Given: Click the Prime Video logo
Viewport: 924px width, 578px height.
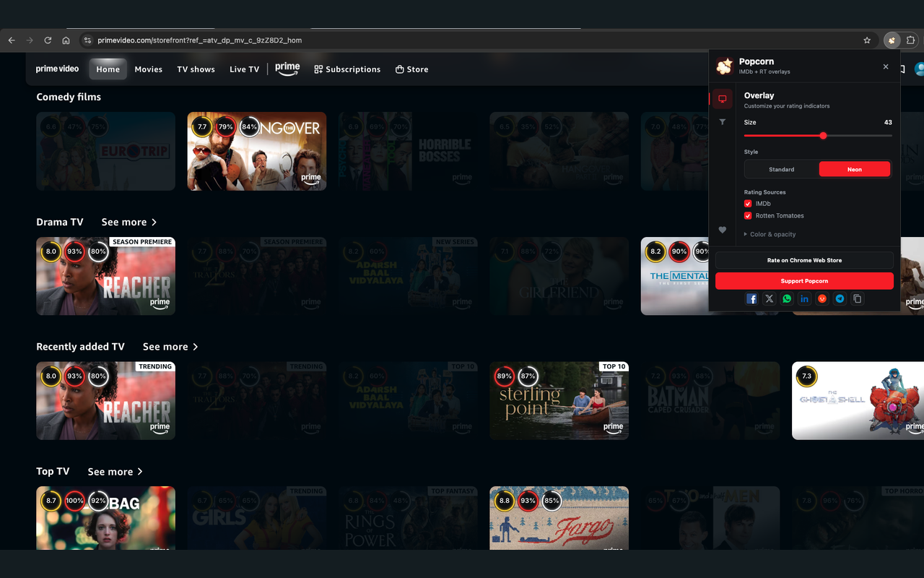Looking at the screenshot, I should tap(57, 69).
